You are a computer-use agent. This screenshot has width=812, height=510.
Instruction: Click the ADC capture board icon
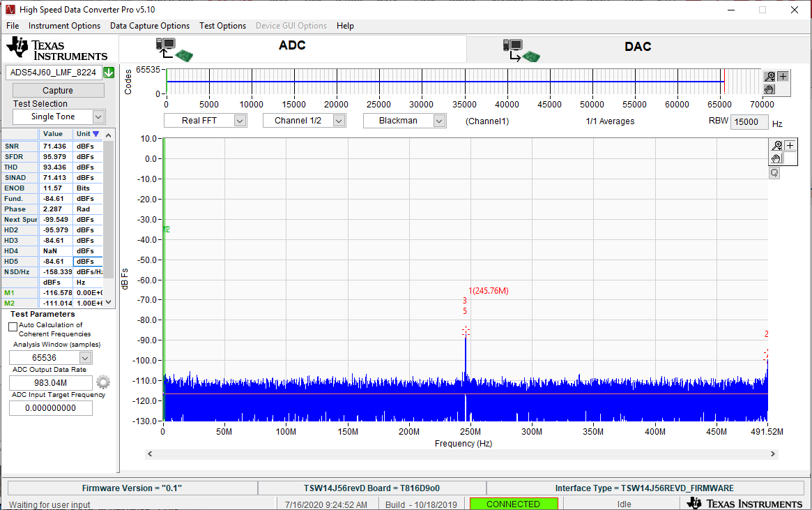(x=174, y=50)
